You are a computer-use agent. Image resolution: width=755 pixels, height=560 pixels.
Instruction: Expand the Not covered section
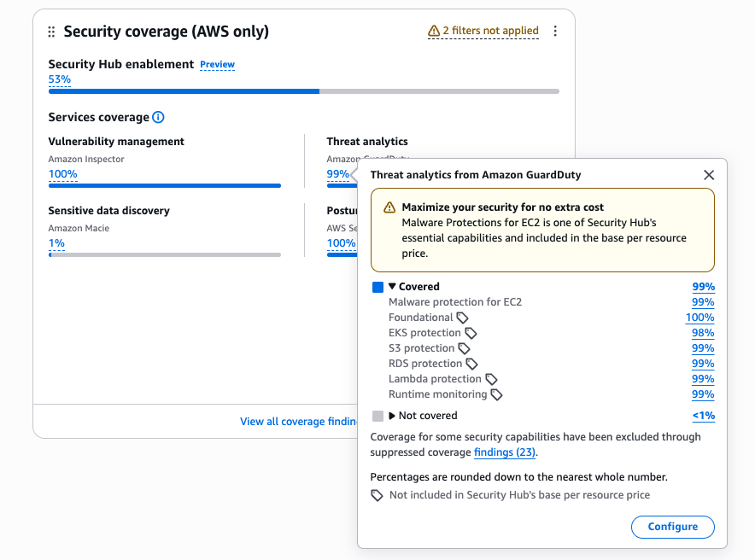(392, 416)
